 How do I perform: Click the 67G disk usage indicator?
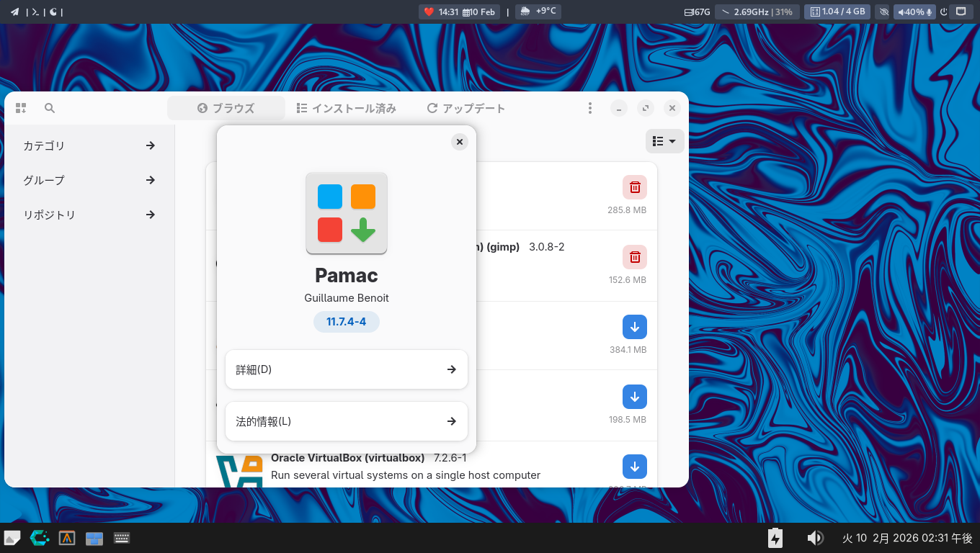[x=698, y=12]
